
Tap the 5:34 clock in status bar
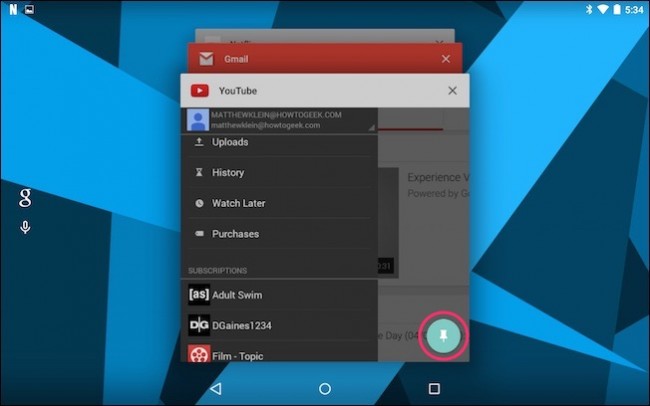[x=634, y=9]
